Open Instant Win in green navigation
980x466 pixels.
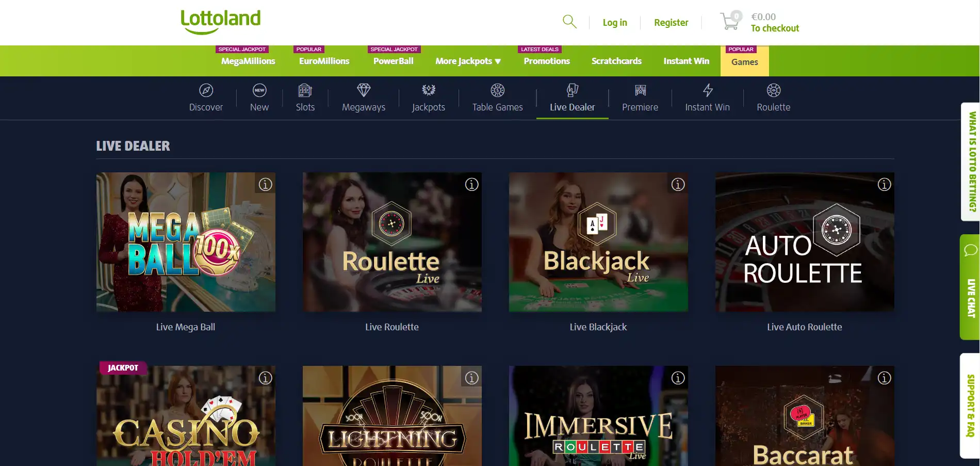(686, 61)
